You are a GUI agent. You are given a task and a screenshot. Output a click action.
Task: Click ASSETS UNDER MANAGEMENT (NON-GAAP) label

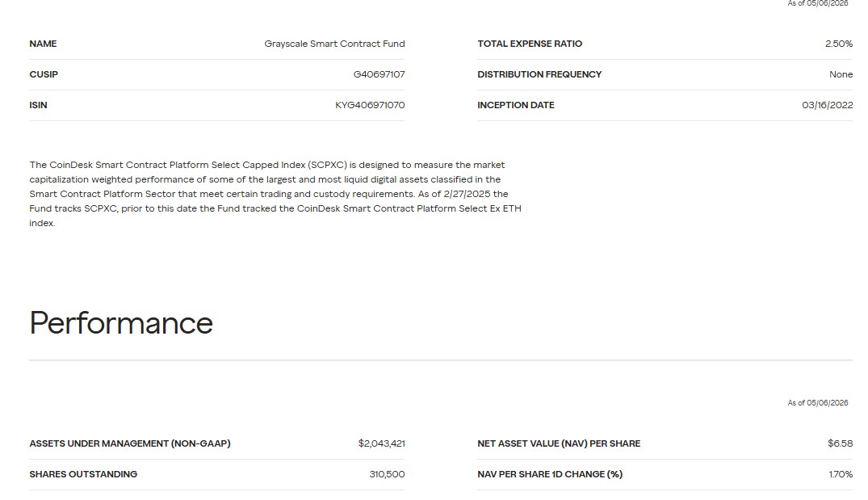[x=130, y=443]
